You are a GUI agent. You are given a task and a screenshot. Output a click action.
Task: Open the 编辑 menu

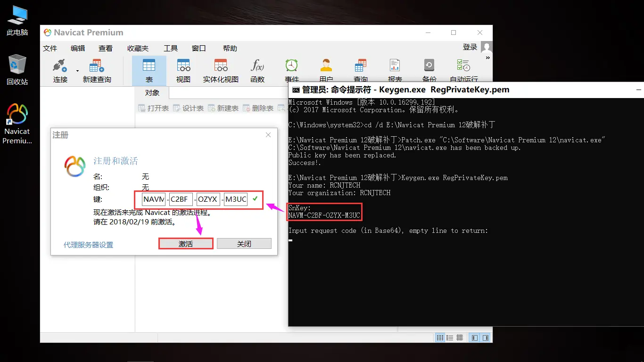coord(78,48)
